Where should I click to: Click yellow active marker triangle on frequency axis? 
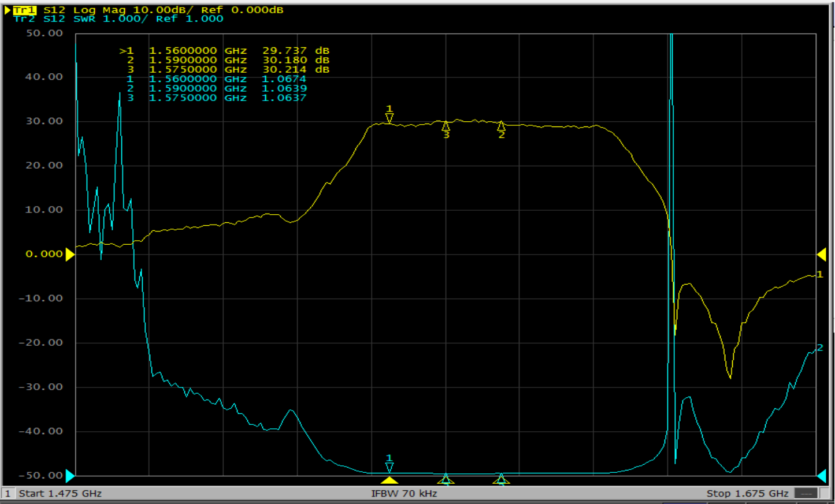(x=389, y=480)
